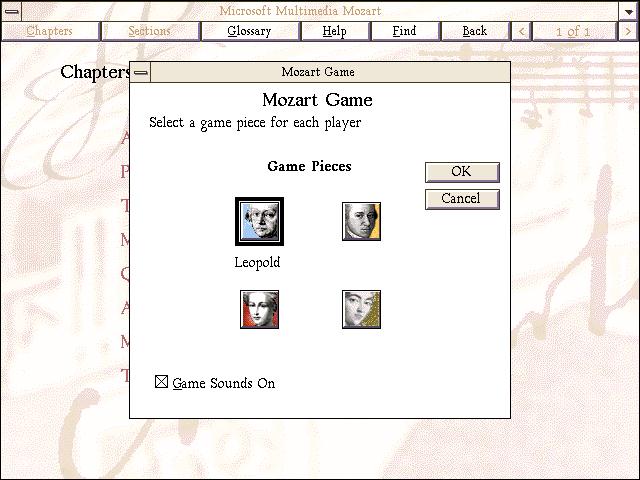
Task: Open the Glossary
Action: point(249,31)
